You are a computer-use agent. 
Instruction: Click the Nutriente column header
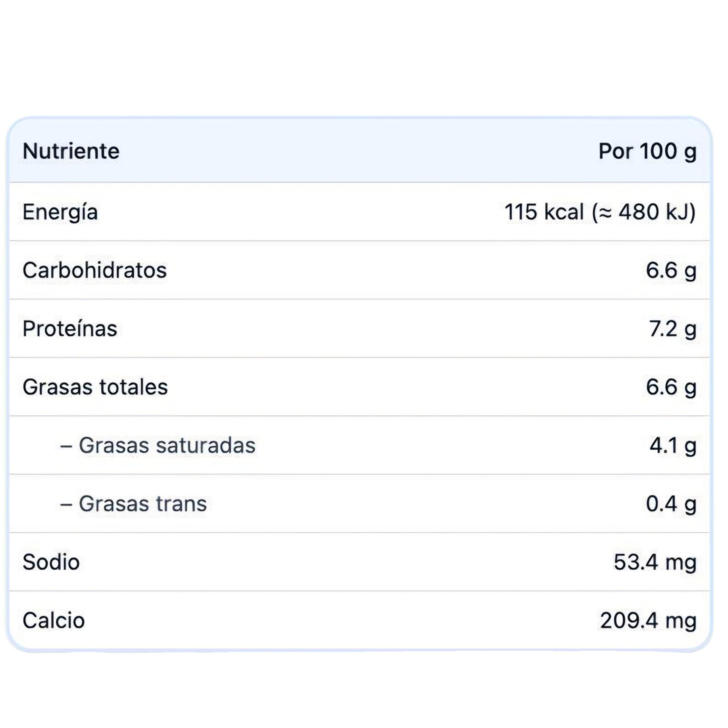click(x=71, y=151)
